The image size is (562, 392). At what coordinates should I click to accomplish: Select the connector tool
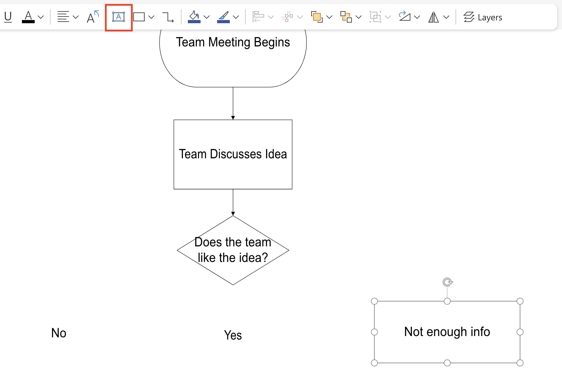coord(168,17)
